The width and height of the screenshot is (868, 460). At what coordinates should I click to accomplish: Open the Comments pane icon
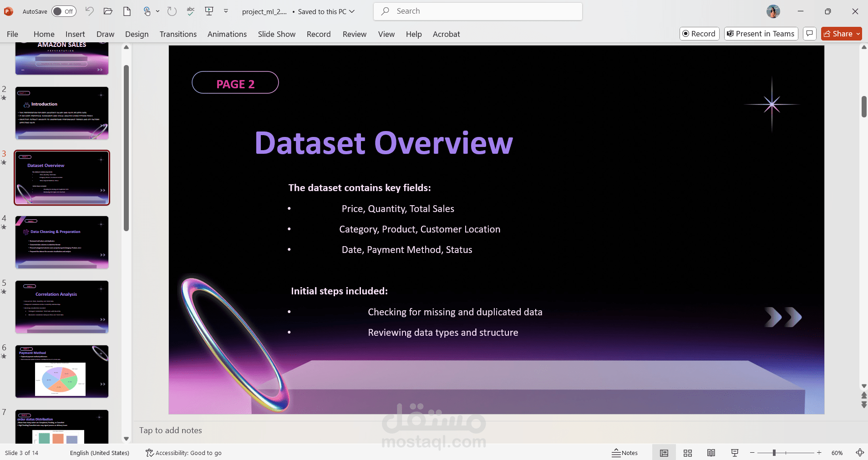pyautogui.click(x=809, y=34)
